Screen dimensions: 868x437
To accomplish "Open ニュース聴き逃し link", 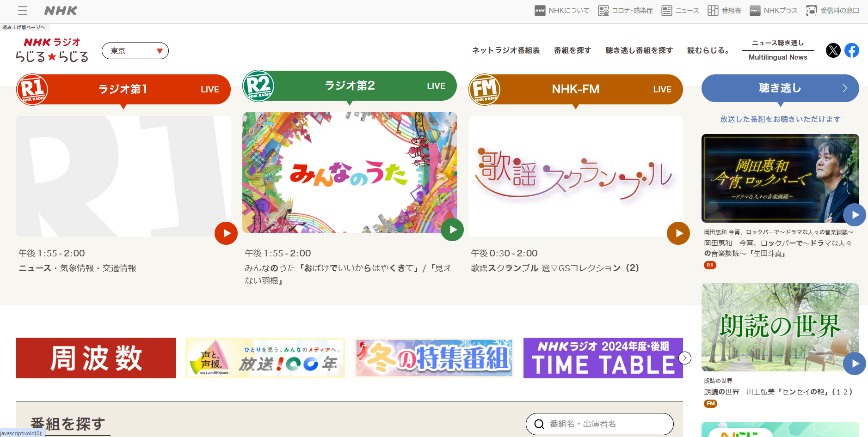I will (778, 43).
